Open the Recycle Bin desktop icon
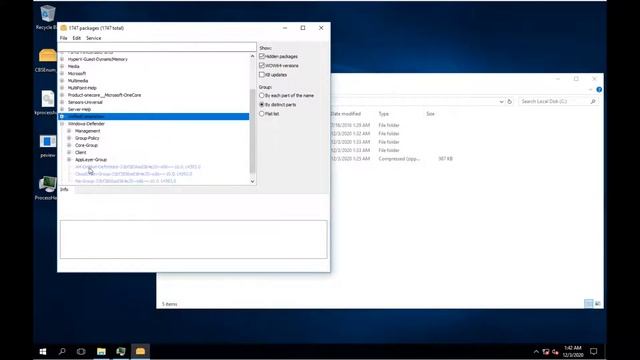 pyautogui.click(x=47, y=14)
